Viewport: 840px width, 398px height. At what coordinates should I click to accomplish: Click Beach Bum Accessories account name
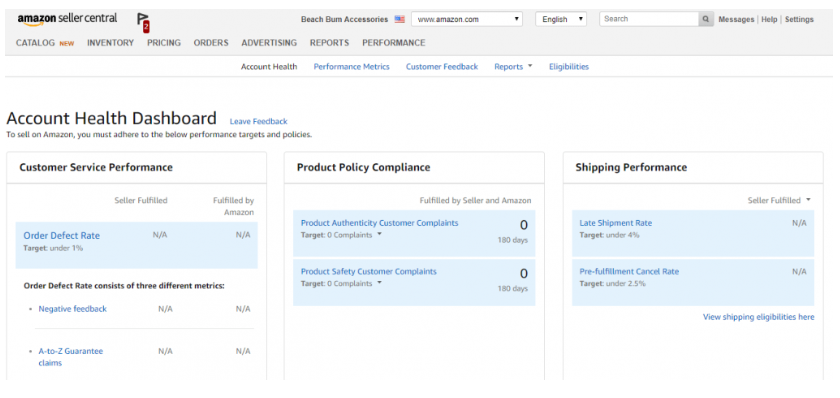point(344,19)
